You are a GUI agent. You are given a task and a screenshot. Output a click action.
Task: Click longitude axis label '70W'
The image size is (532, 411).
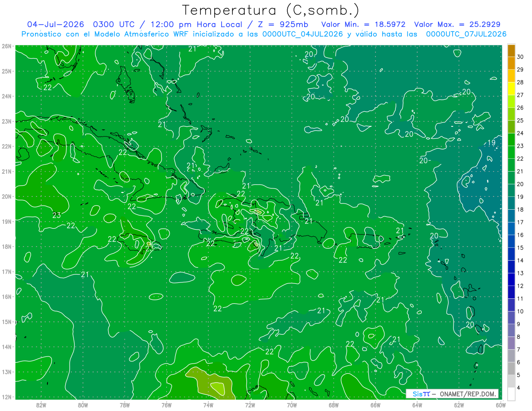tap(292, 405)
